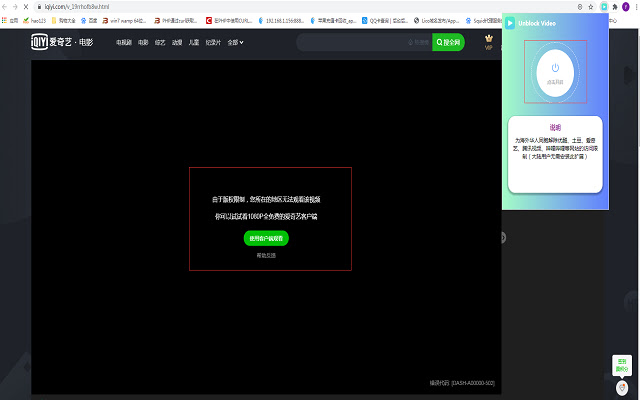Open the 'win7 wamp 64位' bookmark

(124, 20)
